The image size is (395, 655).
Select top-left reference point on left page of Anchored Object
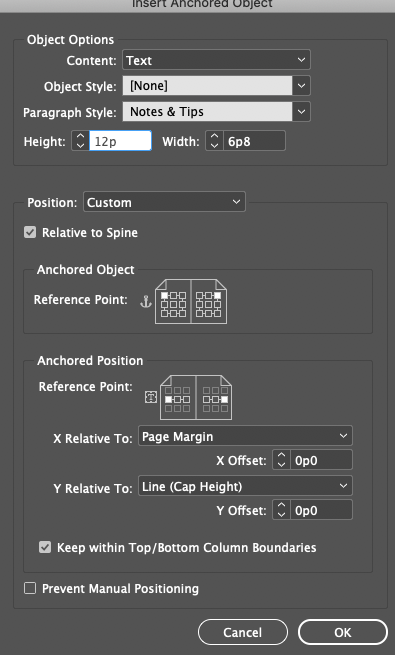pos(165,295)
